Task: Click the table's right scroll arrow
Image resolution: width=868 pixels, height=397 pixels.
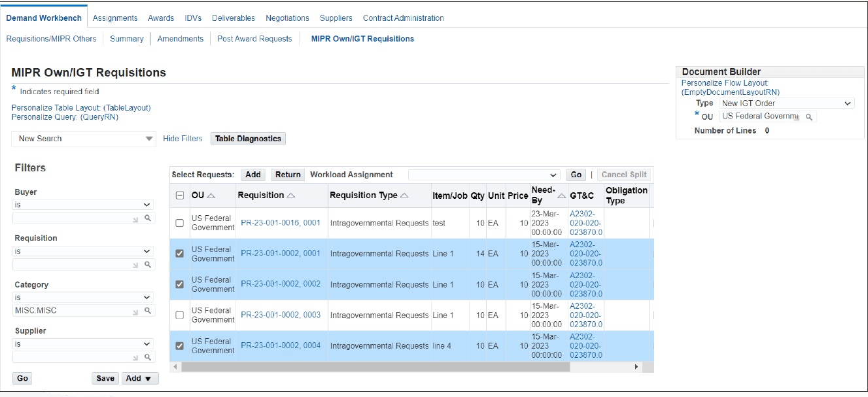Action: click(x=636, y=367)
